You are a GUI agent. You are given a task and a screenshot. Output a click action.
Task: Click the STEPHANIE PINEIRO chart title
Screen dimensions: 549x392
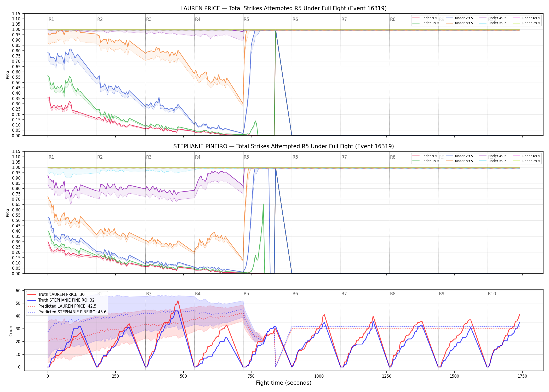coord(283,146)
